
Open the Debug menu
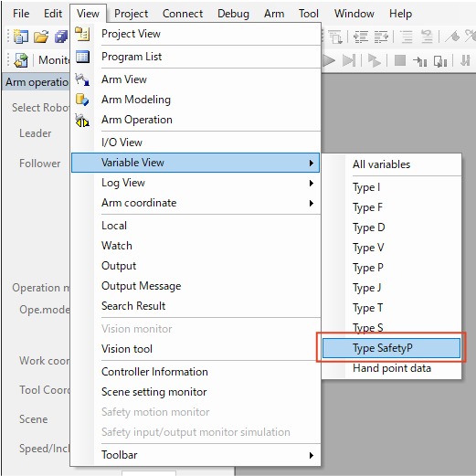pyautogui.click(x=233, y=14)
